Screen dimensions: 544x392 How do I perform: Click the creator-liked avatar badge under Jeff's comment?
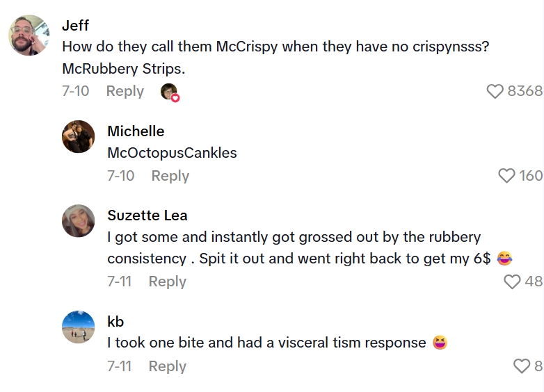click(x=169, y=92)
